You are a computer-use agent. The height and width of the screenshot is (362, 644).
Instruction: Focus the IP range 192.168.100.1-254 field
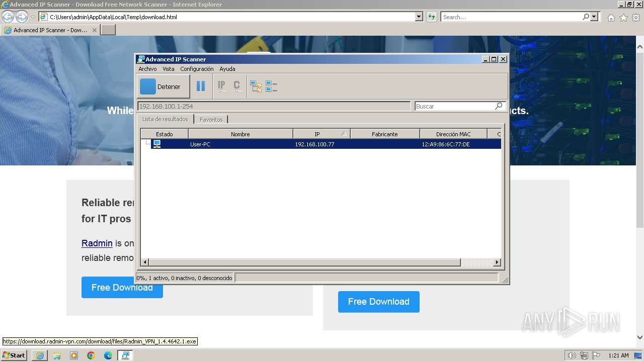click(274, 106)
